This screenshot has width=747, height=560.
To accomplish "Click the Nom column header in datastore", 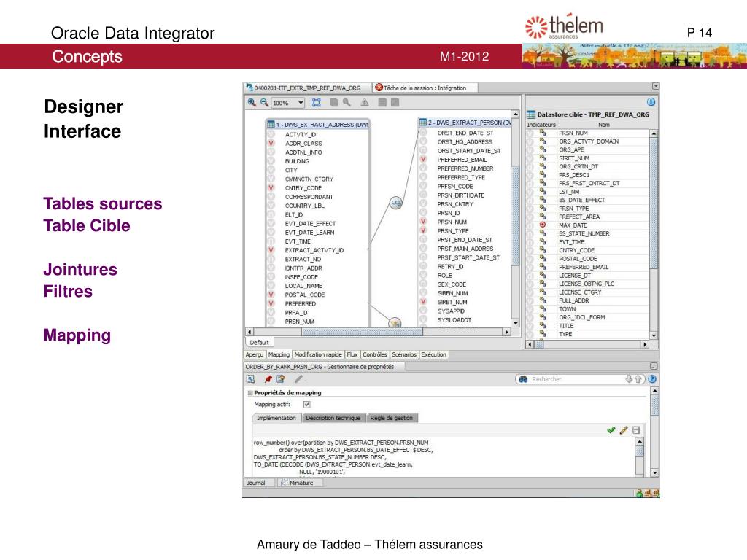I will pos(603,125).
